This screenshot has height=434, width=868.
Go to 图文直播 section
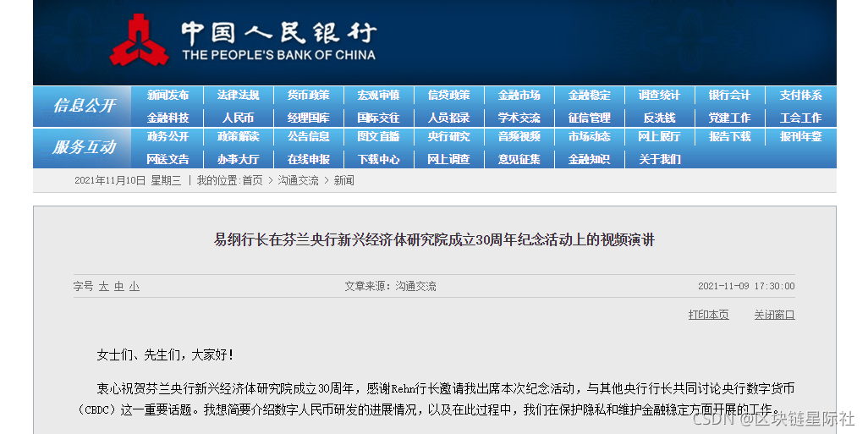(379, 137)
